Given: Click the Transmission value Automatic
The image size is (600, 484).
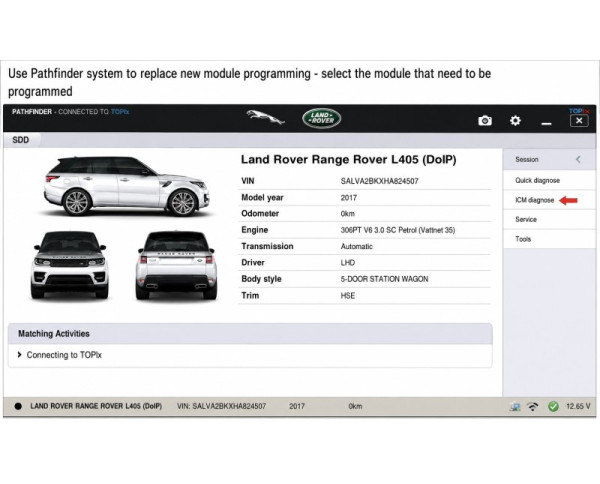Looking at the screenshot, I should coord(357,246).
